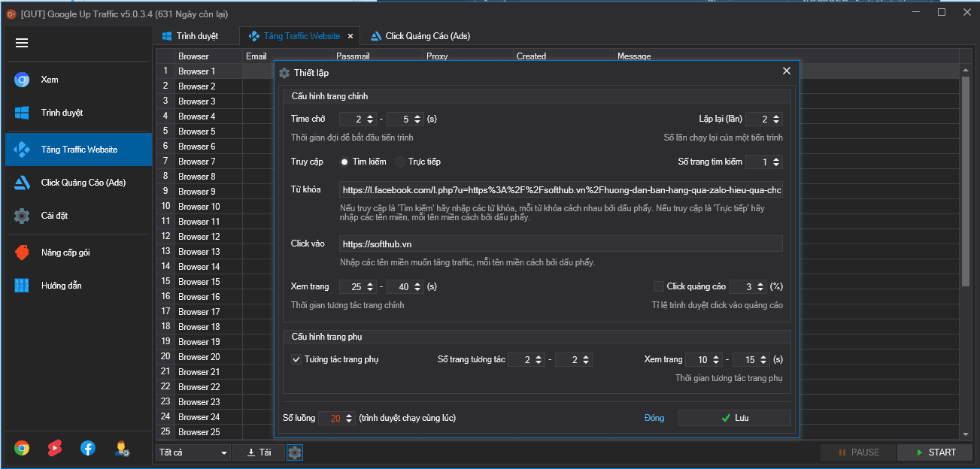Image resolution: width=980 pixels, height=469 pixels.
Task: Click the Đóng link to close dialog
Action: click(654, 418)
